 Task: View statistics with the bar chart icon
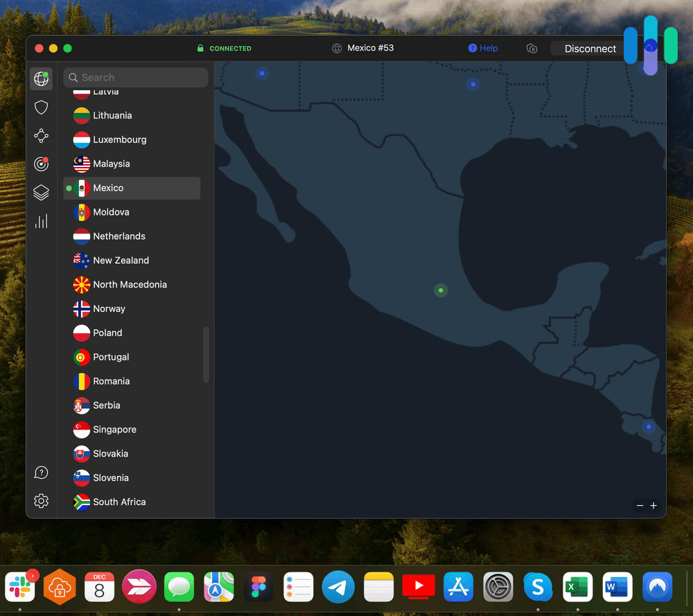point(41,221)
